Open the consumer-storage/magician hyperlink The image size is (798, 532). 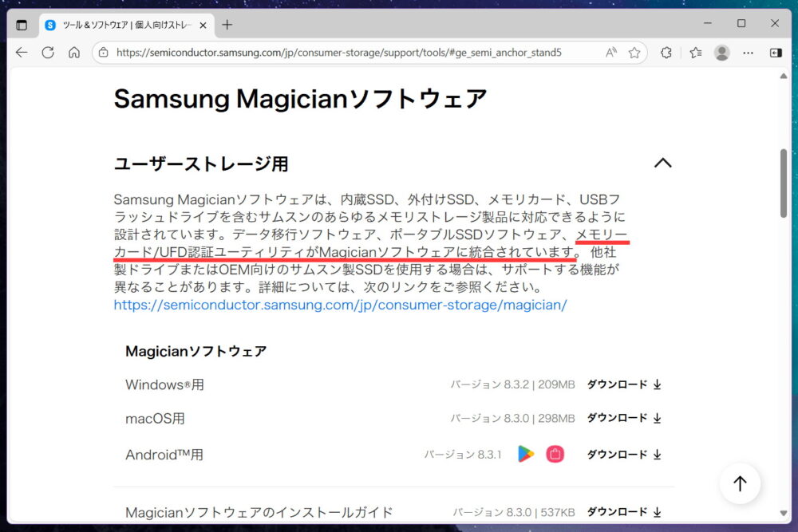click(x=340, y=305)
